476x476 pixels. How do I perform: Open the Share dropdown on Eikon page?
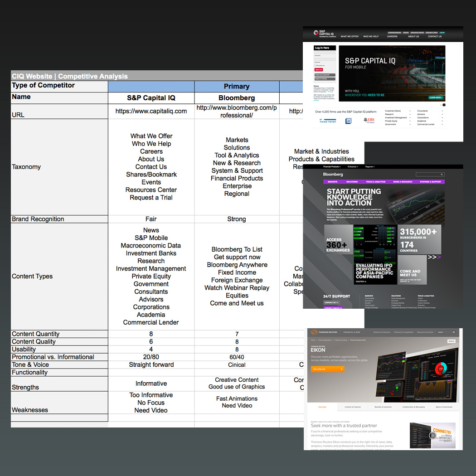point(452,341)
